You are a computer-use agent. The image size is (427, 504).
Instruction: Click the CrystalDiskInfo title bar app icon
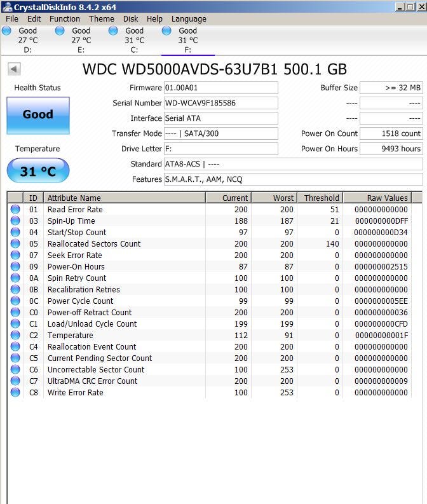point(6,7)
